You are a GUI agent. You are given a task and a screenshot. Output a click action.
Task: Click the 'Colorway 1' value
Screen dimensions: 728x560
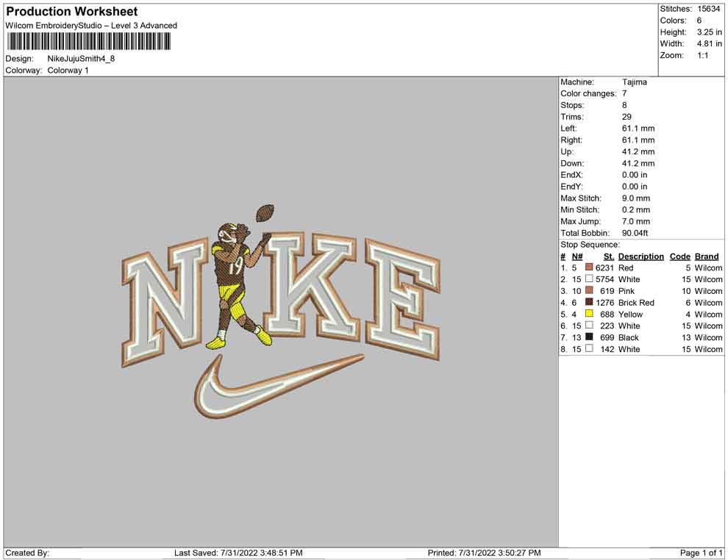coord(68,71)
